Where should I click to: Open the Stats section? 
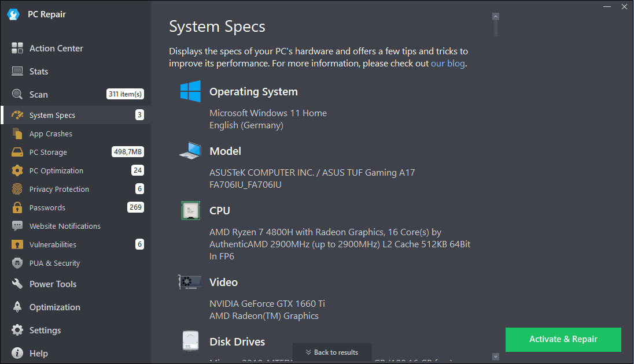[x=76, y=71]
